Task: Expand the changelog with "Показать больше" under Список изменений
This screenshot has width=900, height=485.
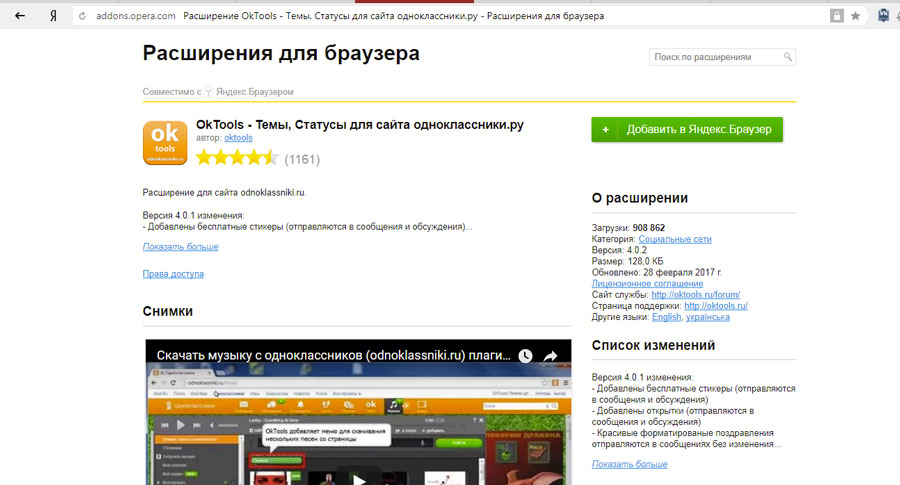Action: pos(629,464)
